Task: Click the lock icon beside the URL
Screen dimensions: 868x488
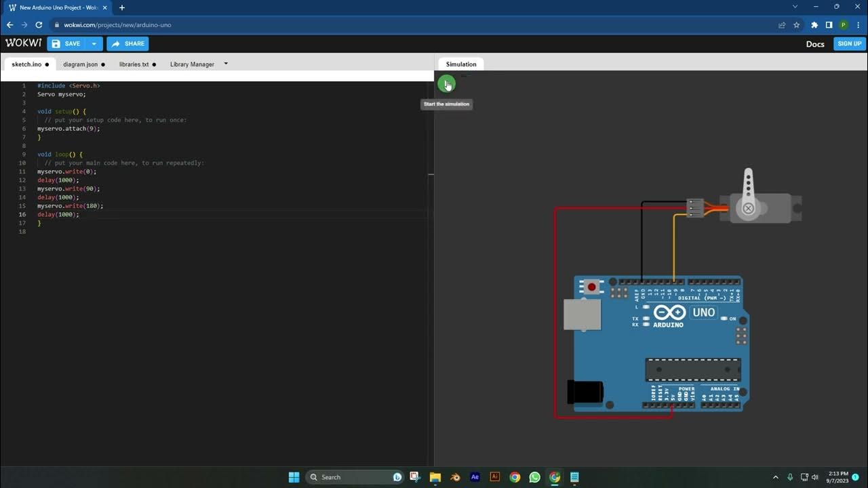Action: click(x=57, y=25)
